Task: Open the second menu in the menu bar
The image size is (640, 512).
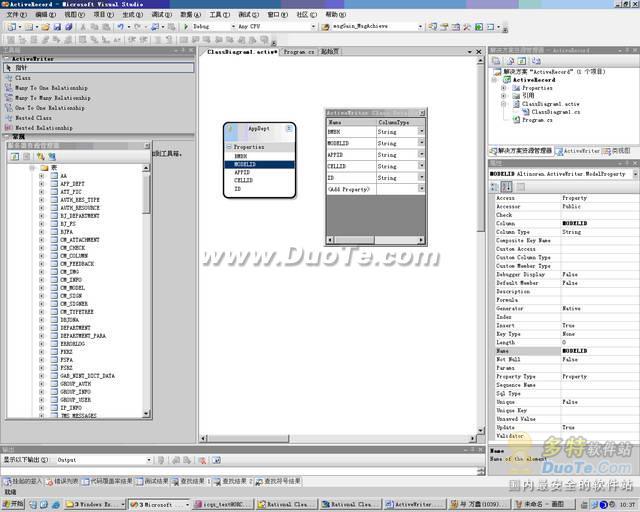Action: (x=45, y=15)
